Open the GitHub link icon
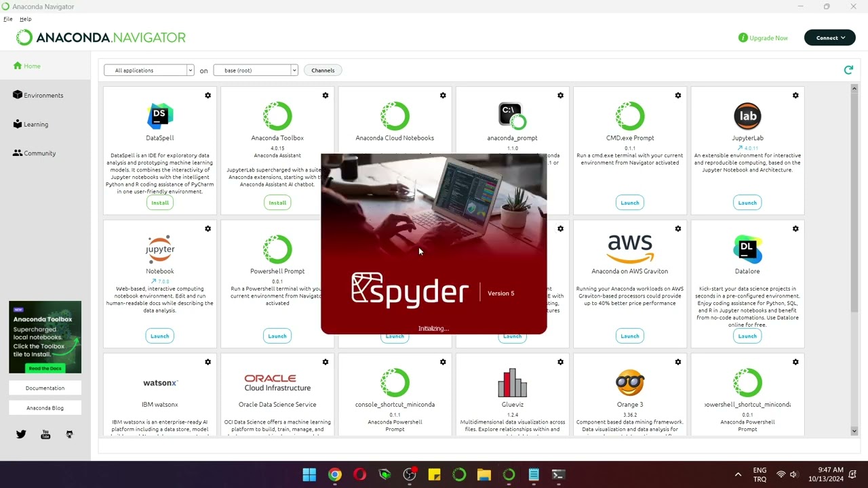The height and width of the screenshot is (488, 868). tap(69, 434)
